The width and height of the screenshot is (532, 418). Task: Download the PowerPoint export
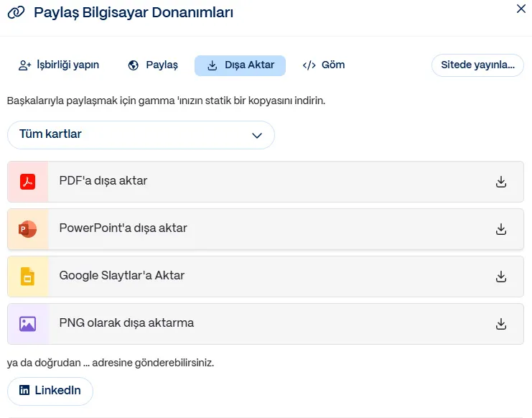[x=501, y=229]
